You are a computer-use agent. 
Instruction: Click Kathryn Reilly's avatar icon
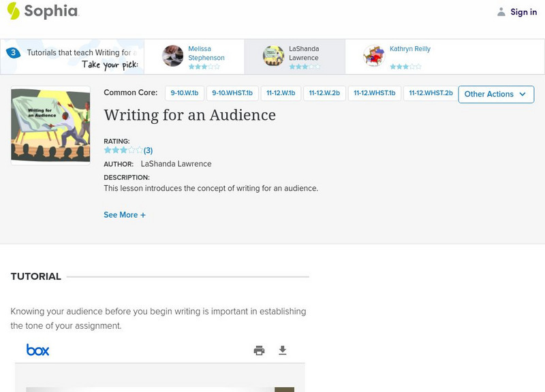point(373,56)
